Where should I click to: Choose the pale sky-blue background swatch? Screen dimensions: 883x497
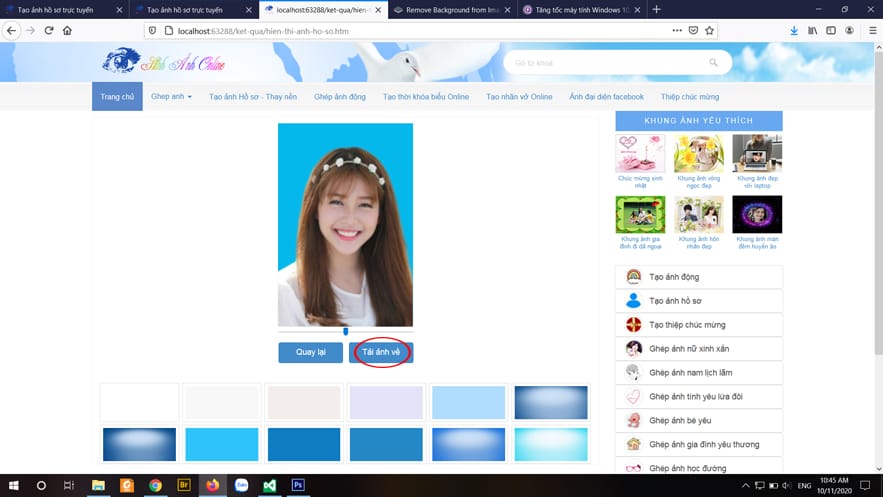coord(469,402)
